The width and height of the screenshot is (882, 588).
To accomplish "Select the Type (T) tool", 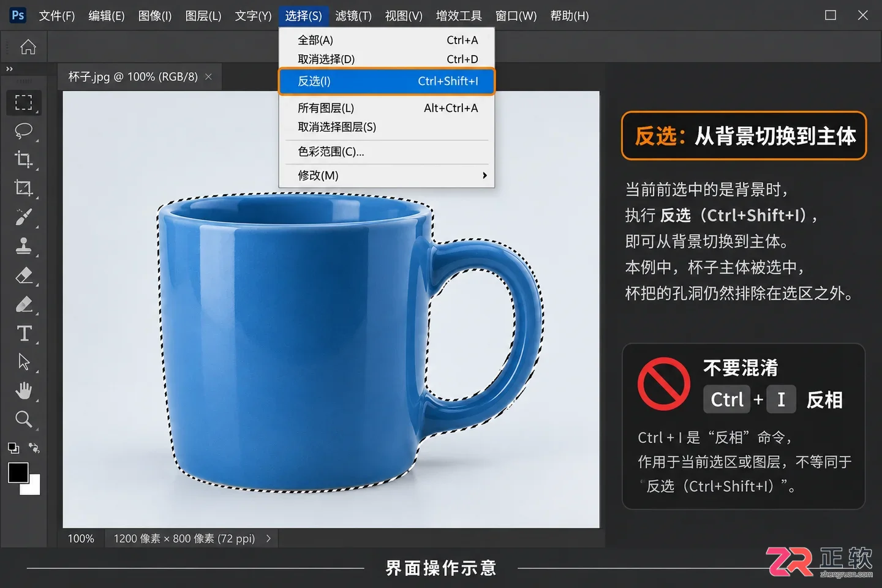I will tap(24, 333).
